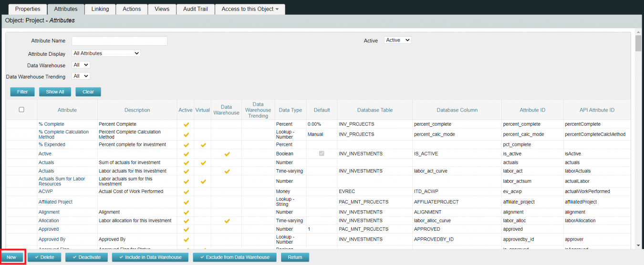Click Active checkmark in Approved By row
The image size is (644, 265).
pyautogui.click(x=186, y=240)
